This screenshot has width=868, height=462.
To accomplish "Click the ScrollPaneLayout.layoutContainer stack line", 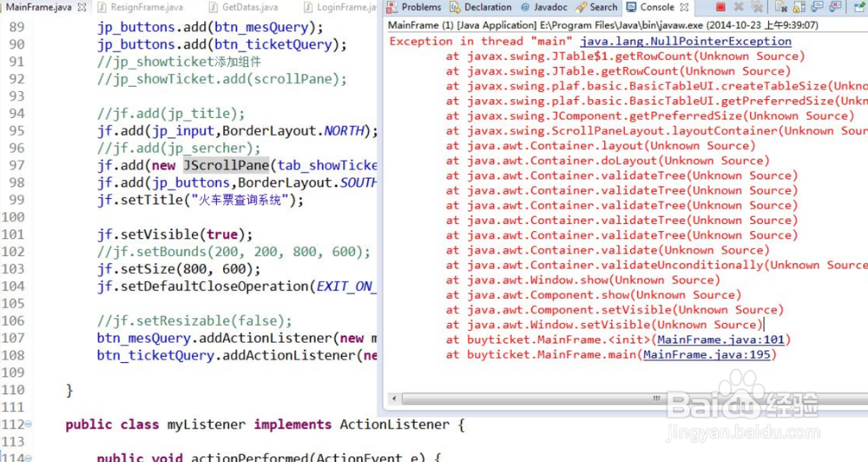I will click(656, 131).
